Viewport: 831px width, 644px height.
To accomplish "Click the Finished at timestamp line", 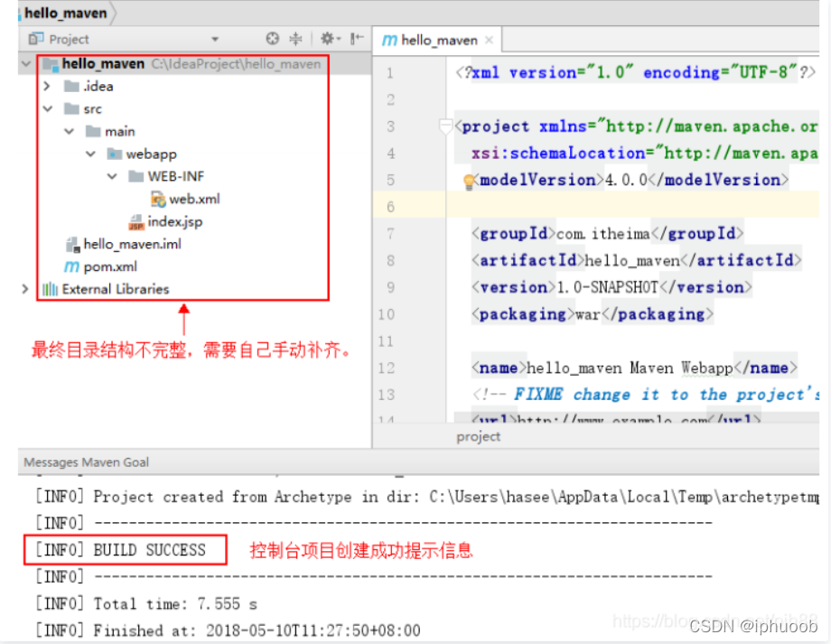I will [x=228, y=630].
